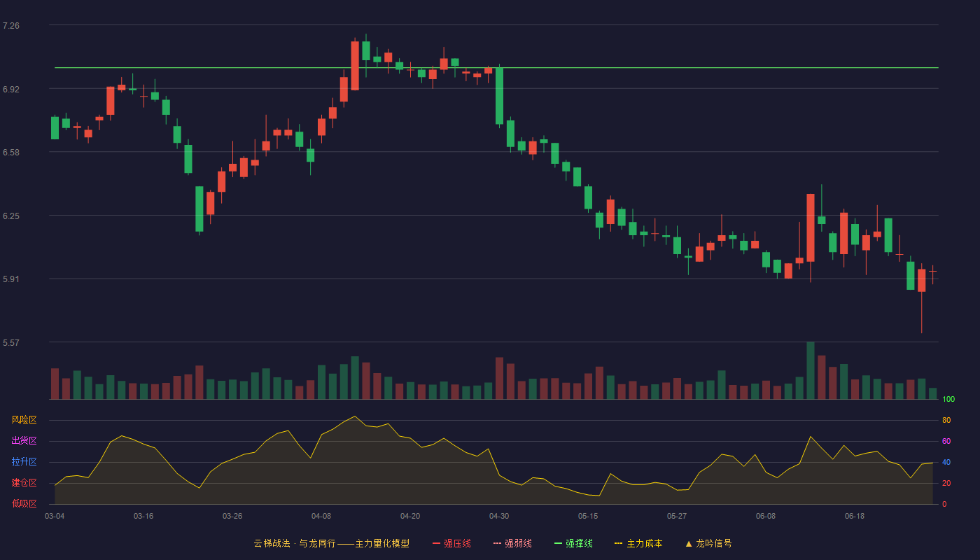Viewport: 980px width, 560px height.
Task: Click the 5.57 price axis label
Action: (11, 343)
